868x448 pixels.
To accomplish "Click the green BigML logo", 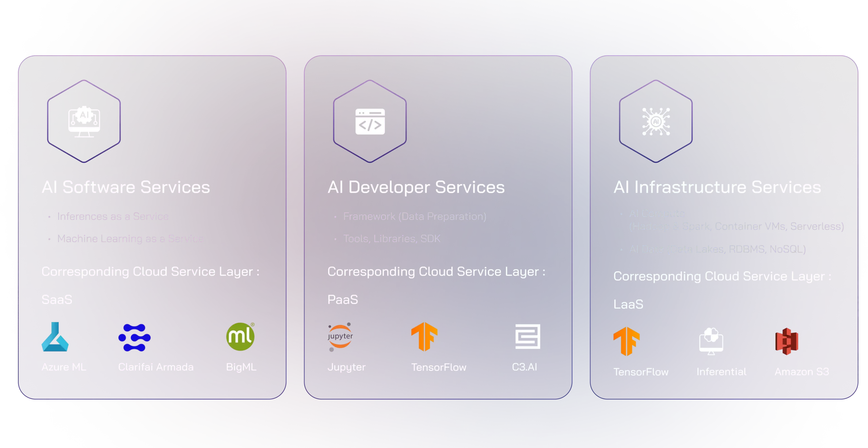I will [x=240, y=336].
